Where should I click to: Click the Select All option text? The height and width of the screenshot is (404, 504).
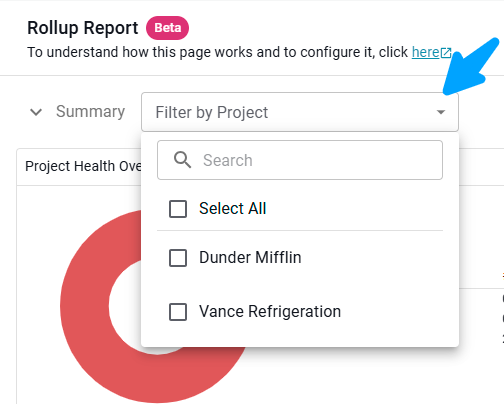(233, 209)
